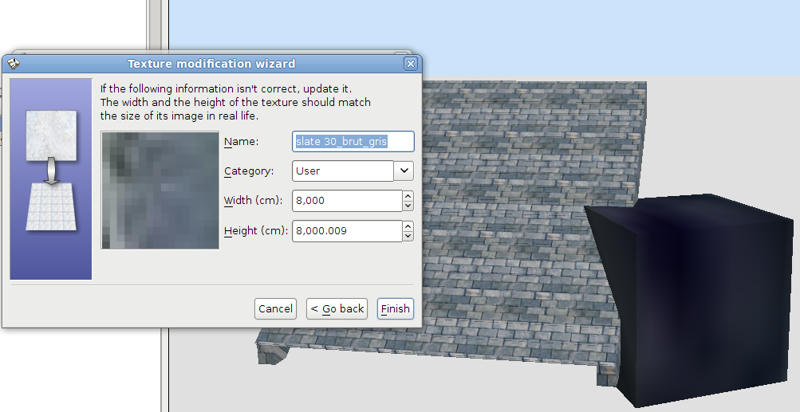Screen dimensions: 800x412
Task: Decrease Height value with down arrow
Action: tap(408, 236)
